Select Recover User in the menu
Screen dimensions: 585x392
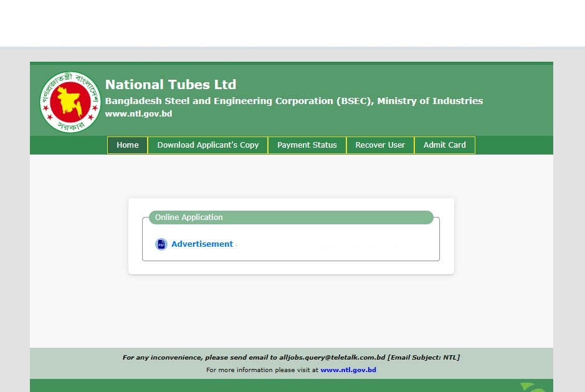380,145
